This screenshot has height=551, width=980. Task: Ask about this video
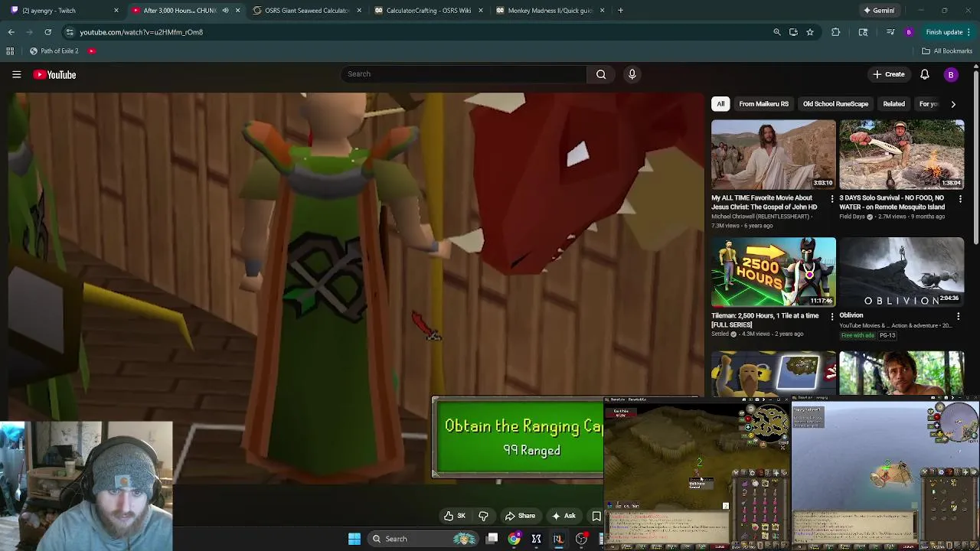pyautogui.click(x=563, y=516)
